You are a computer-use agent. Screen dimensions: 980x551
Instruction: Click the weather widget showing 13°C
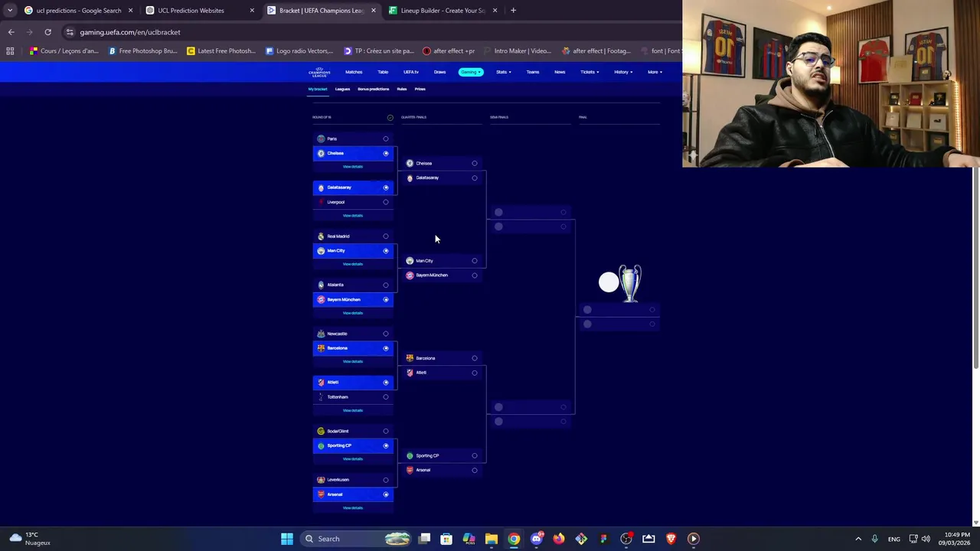(28, 539)
